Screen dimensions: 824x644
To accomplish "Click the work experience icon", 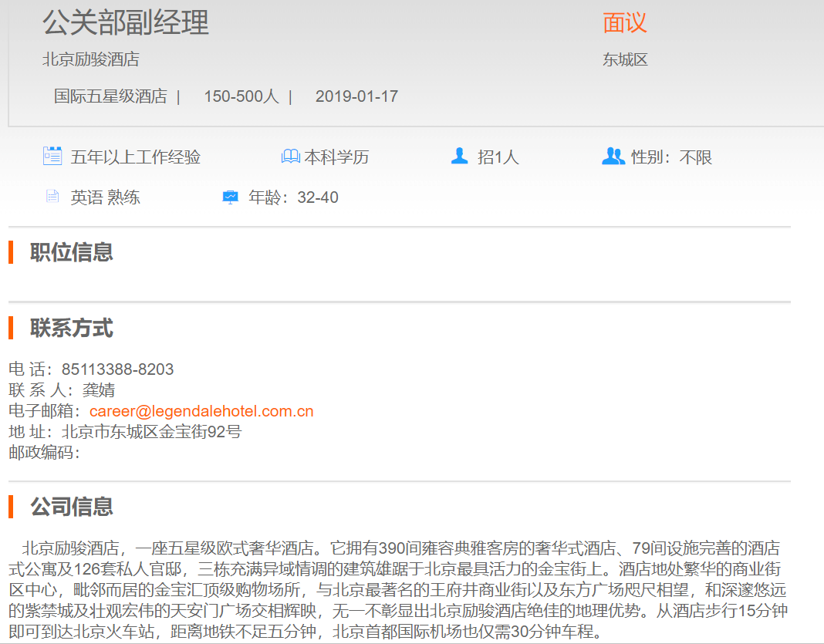I will pyautogui.click(x=52, y=157).
